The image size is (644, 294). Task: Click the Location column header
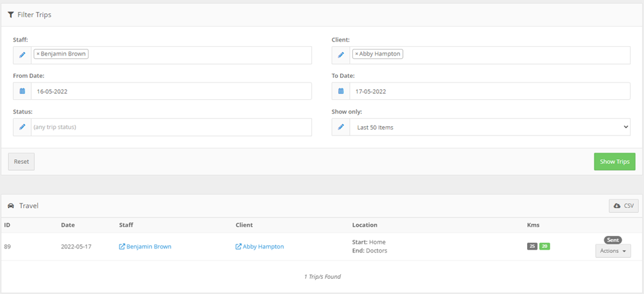pyautogui.click(x=365, y=225)
